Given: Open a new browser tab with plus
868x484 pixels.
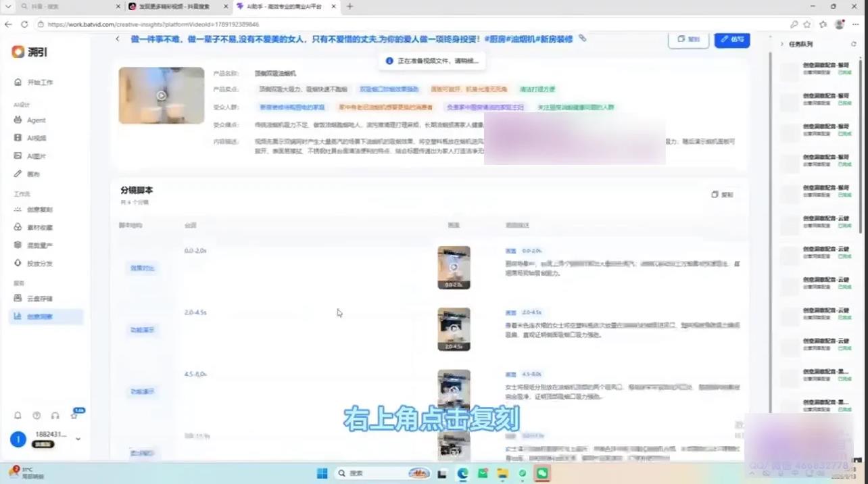Looking at the screenshot, I should 349,6.
